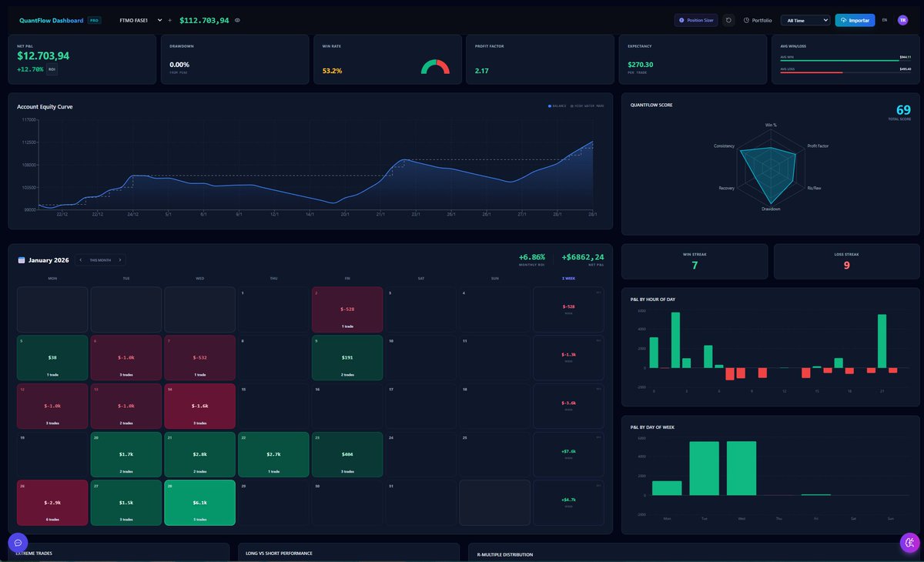Switch language using the EN selector
Screen dimensions: 924x562
(885, 20)
